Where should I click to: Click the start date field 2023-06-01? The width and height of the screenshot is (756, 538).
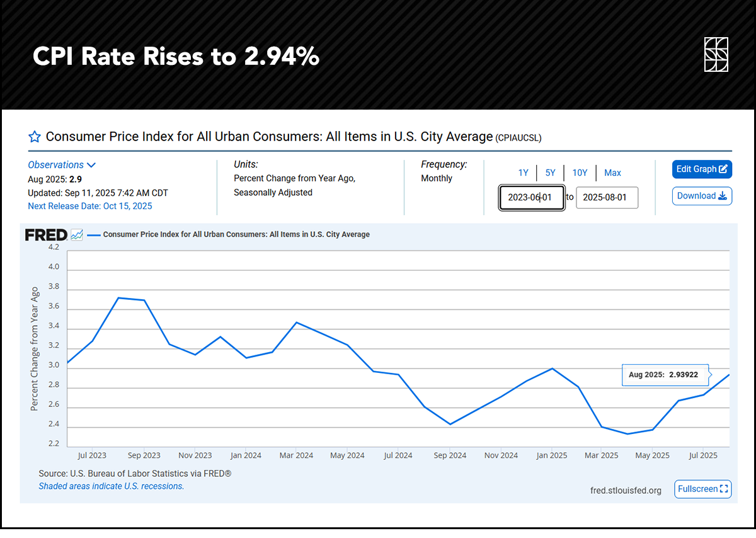(x=531, y=197)
